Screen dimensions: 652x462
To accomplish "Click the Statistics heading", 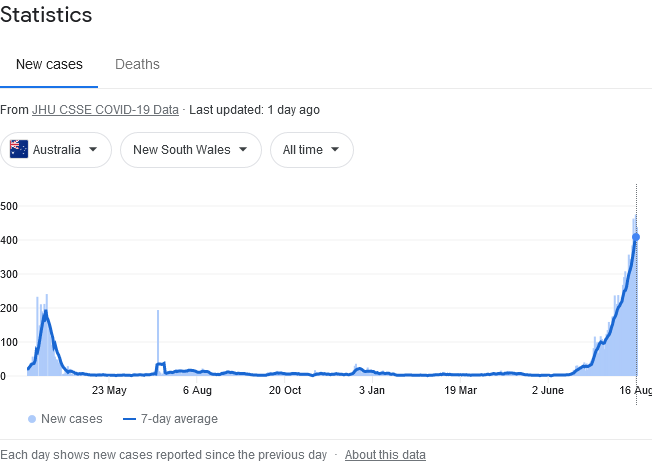I will click(46, 15).
